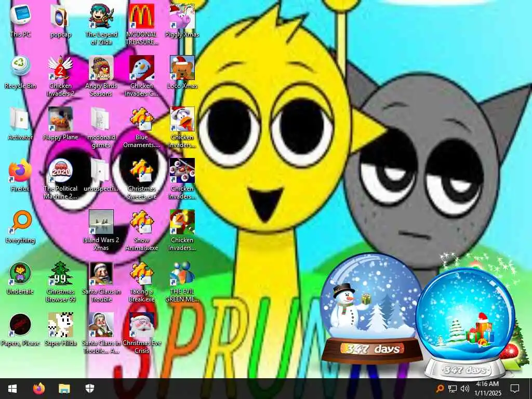
Task: Open the unsuspecting folder icon
Action: [101, 175]
